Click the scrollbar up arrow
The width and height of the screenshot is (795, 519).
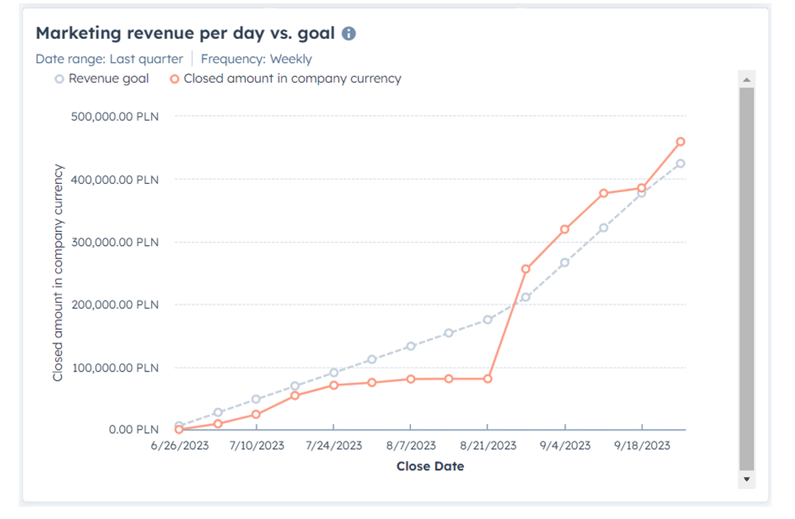(746, 80)
